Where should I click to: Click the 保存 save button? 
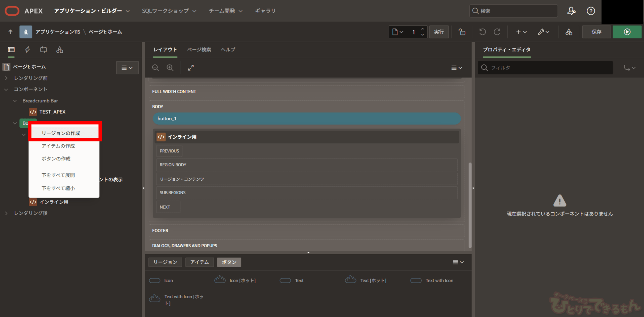[596, 32]
